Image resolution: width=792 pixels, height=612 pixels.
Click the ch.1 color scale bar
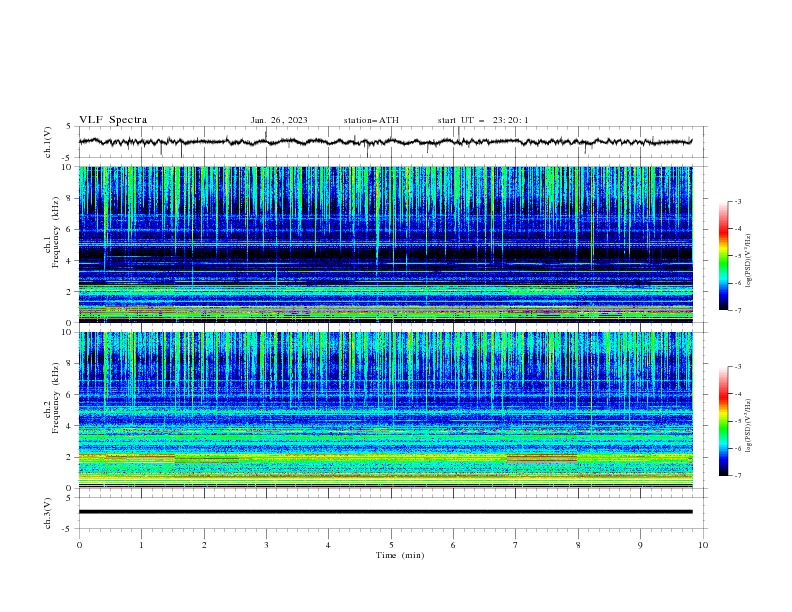pos(723,256)
